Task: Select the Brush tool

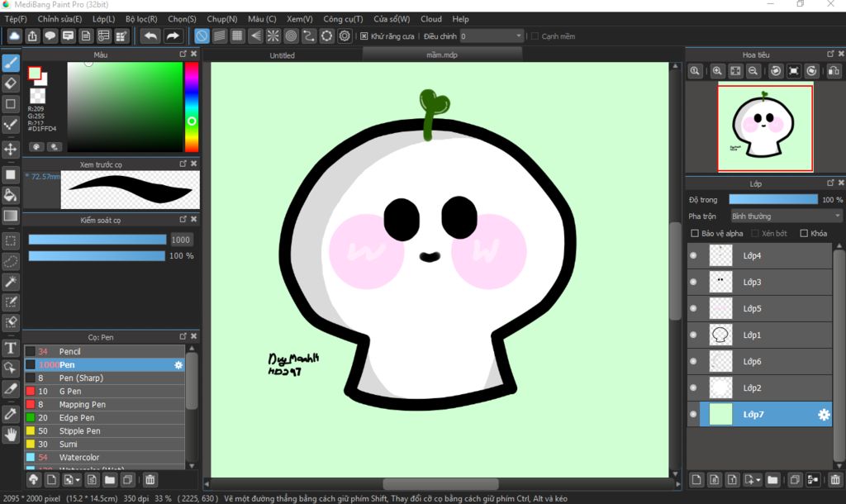Action: tap(11, 63)
